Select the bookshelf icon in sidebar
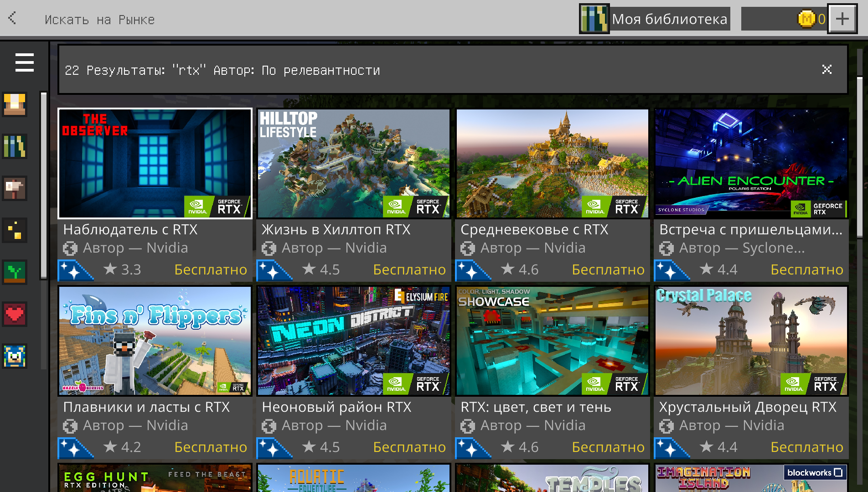 (x=15, y=146)
